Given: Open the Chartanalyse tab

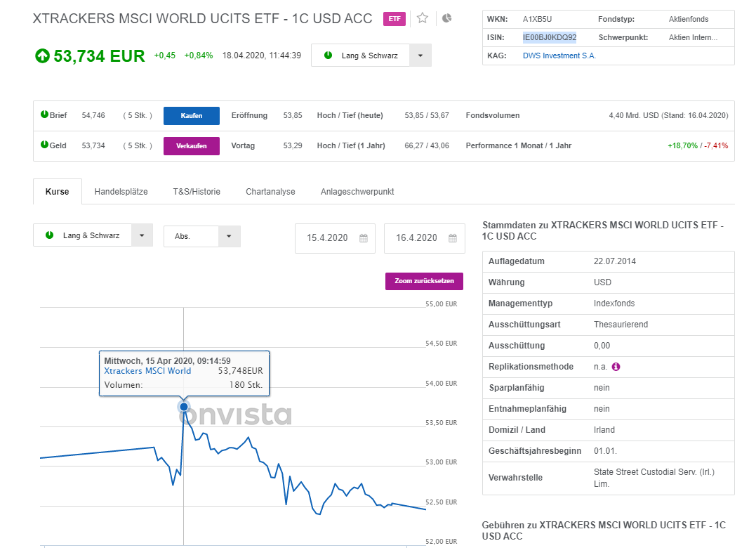Looking at the screenshot, I should 270,191.
